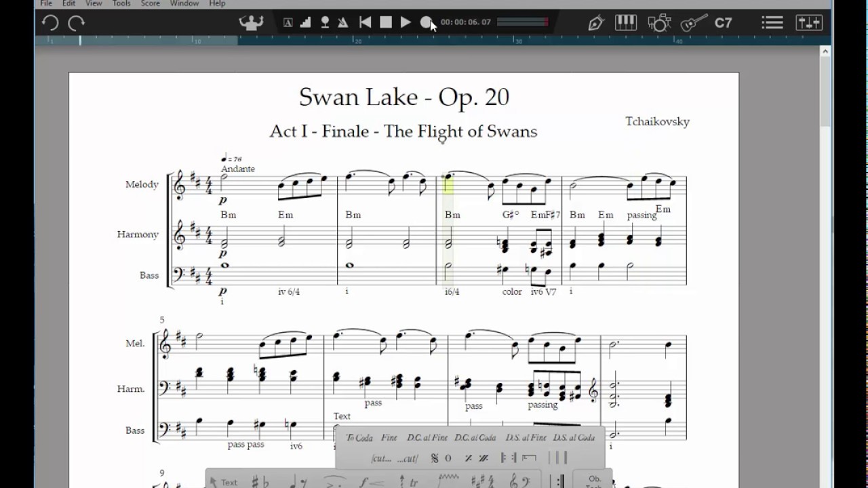The width and height of the screenshot is (868, 488).
Task: Click the 'Melody' staff label
Action: click(142, 184)
